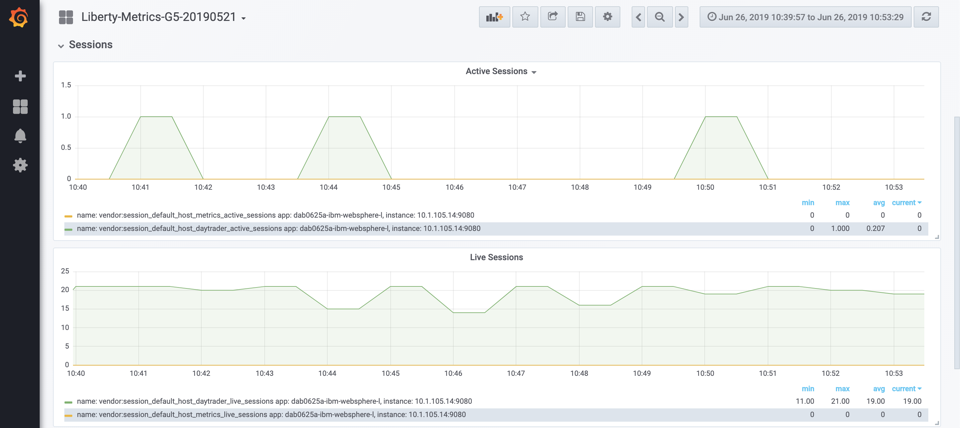This screenshot has width=960, height=428.
Task: Toggle daytrader_live_sessions series in legend
Action: (x=274, y=402)
